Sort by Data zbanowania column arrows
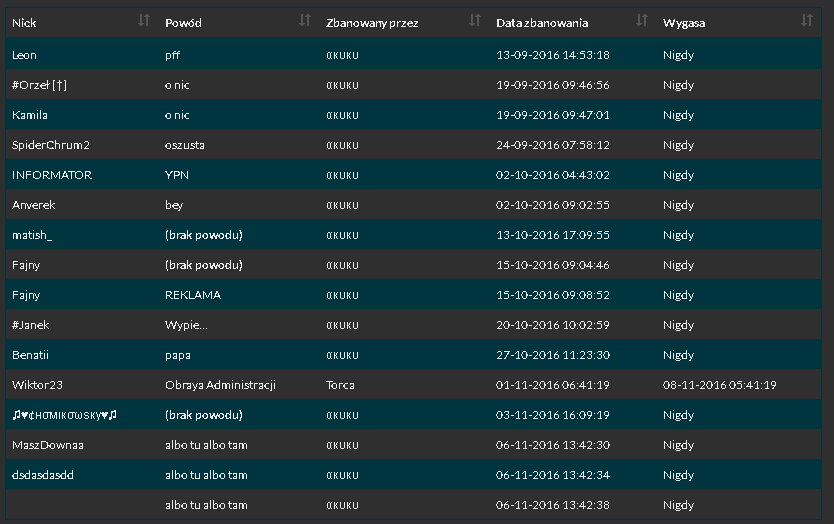834x524 pixels. pos(642,21)
